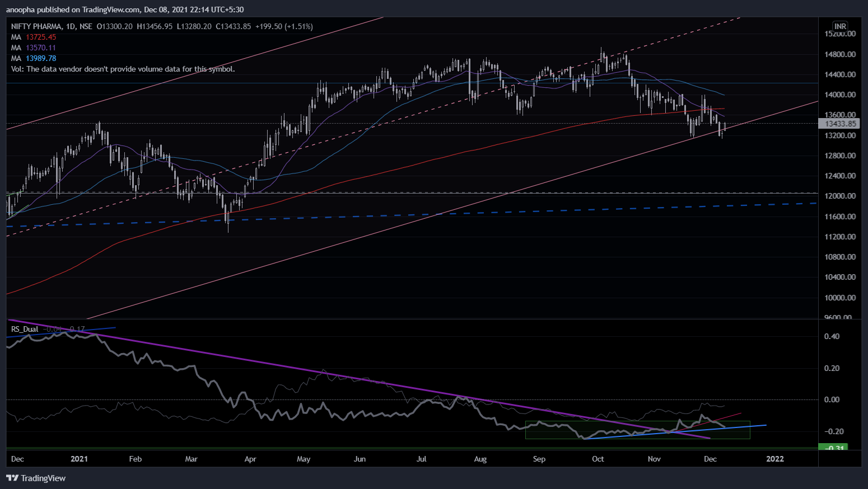868x489 pixels.
Task: Click the 10000.00 price axis label
Action: coord(840,298)
